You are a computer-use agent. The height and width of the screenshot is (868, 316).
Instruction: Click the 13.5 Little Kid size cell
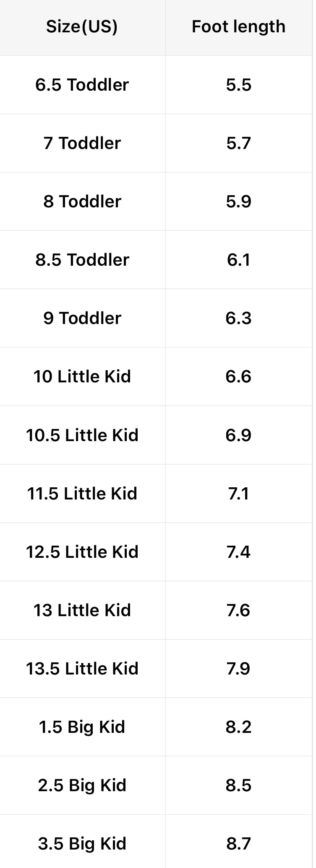(x=82, y=669)
